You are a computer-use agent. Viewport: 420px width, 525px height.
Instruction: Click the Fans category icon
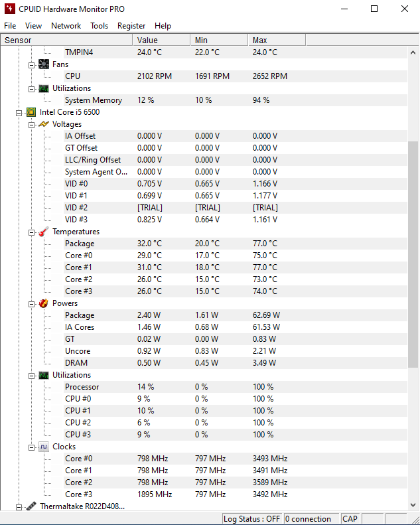point(44,64)
